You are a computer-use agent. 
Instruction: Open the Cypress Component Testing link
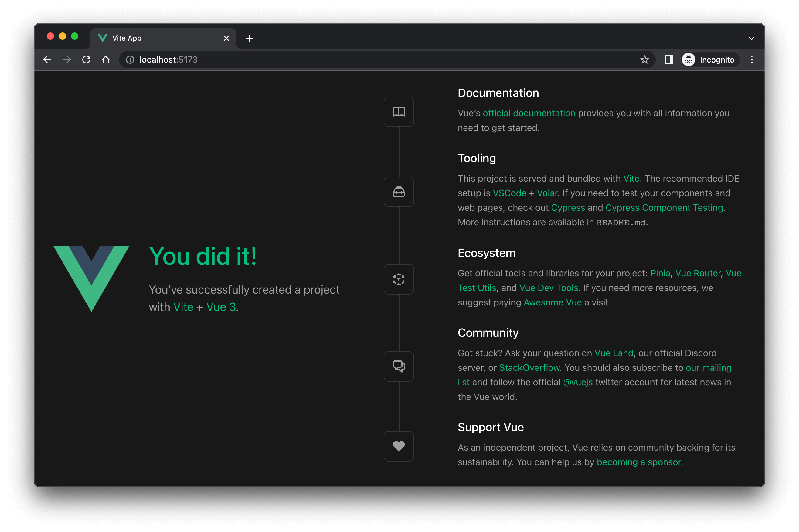(x=664, y=208)
